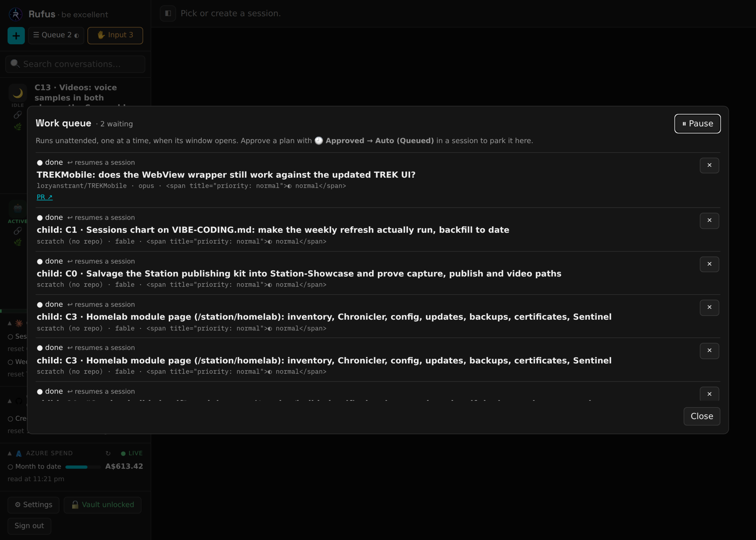This screenshot has height=540, width=756.
Task: Click the 'read at 11:21 pm' timestamp
Action: [36, 479]
